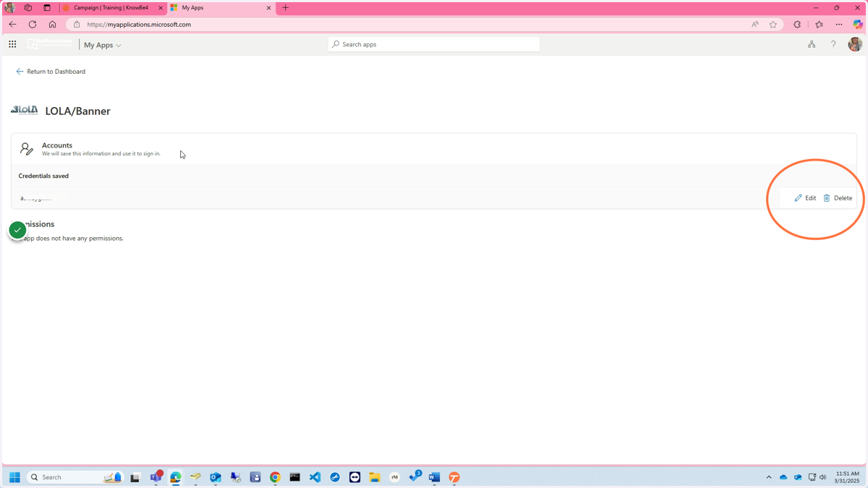The height and width of the screenshot is (488, 868).
Task: View site information lock icon
Action: pos(77,25)
